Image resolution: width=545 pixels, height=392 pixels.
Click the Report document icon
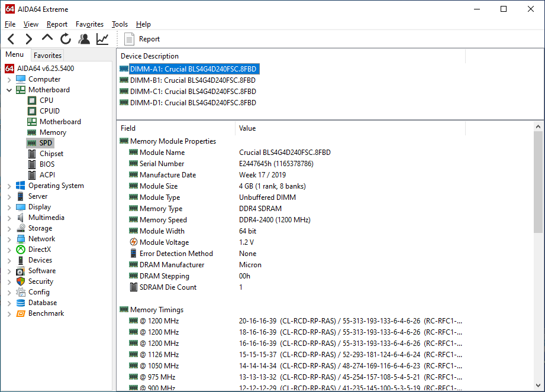click(129, 39)
